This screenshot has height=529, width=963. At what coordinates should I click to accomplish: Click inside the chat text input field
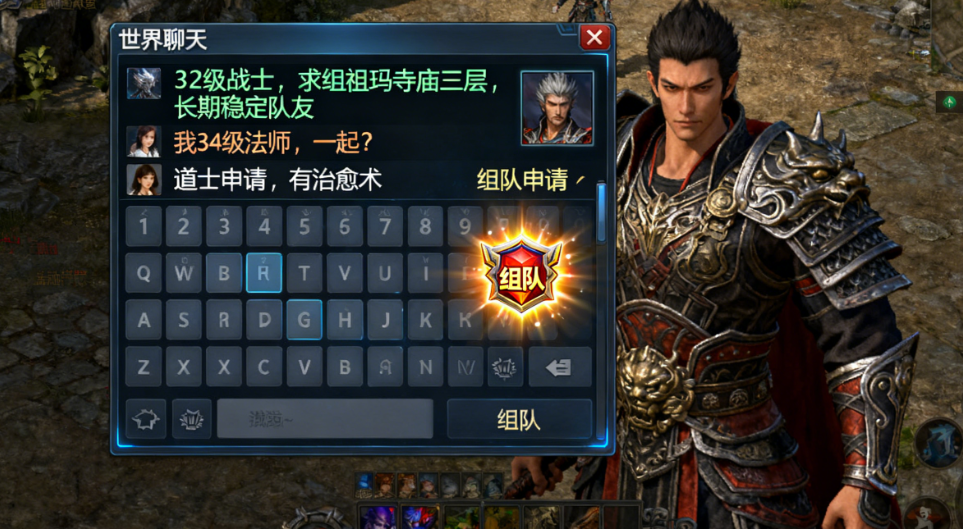(x=325, y=419)
